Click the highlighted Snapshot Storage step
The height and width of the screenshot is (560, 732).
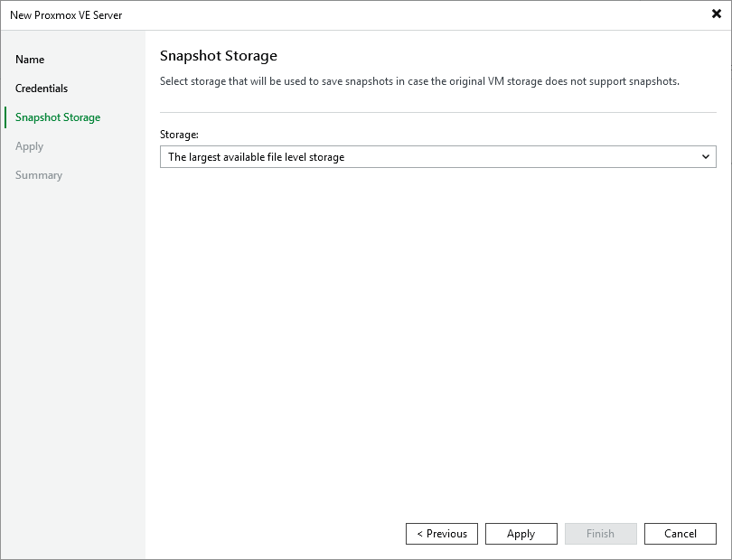(x=59, y=117)
